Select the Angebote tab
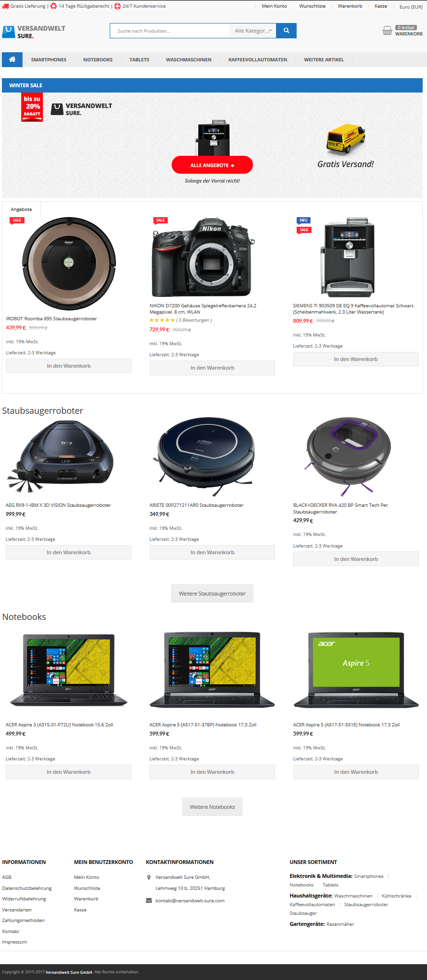This screenshot has height=980, width=427. point(22,210)
